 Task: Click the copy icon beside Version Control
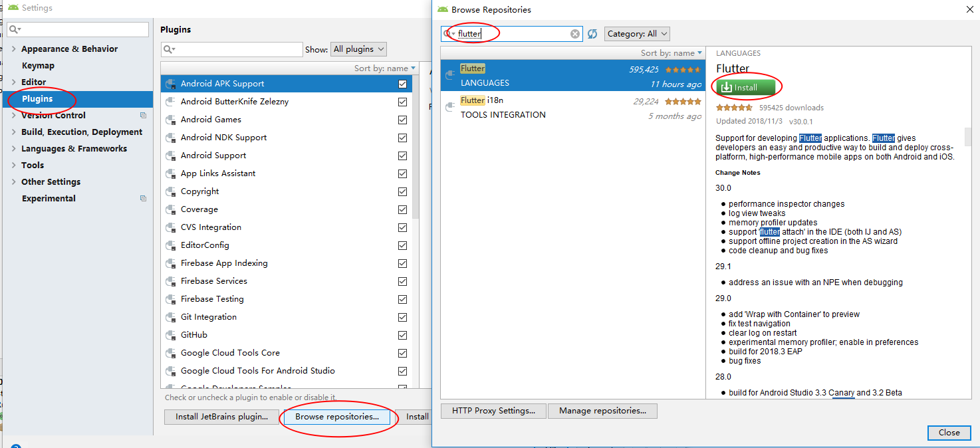tap(143, 115)
